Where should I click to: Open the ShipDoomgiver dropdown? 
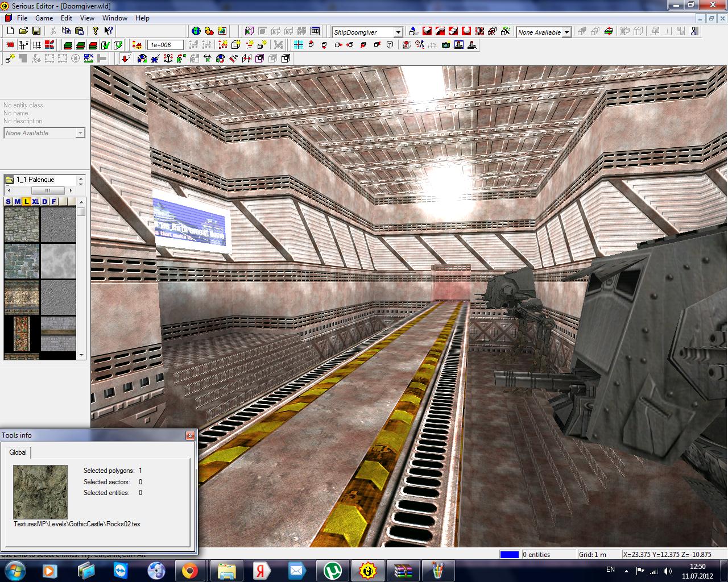tap(398, 32)
